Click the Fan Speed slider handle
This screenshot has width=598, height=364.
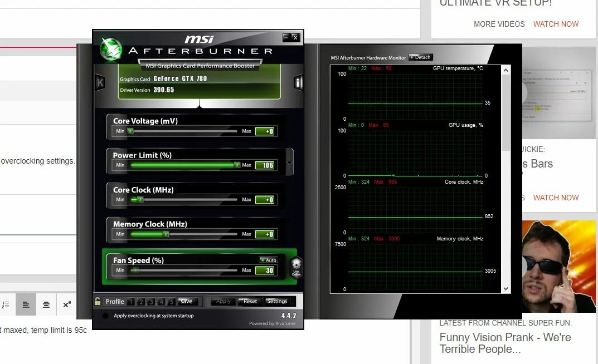click(136, 270)
